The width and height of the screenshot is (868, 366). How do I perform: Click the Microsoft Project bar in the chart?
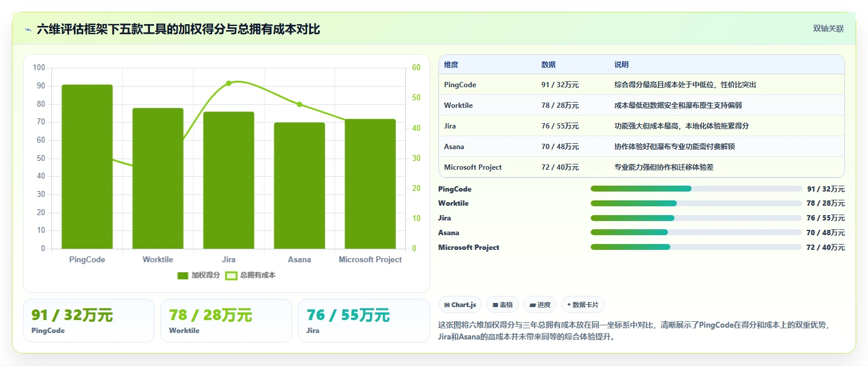point(370,184)
